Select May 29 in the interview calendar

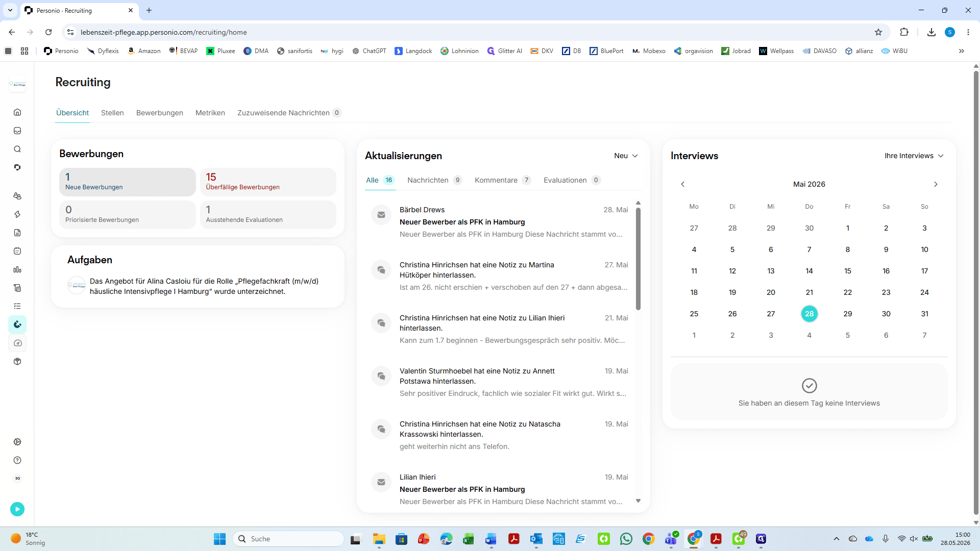[x=848, y=314]
